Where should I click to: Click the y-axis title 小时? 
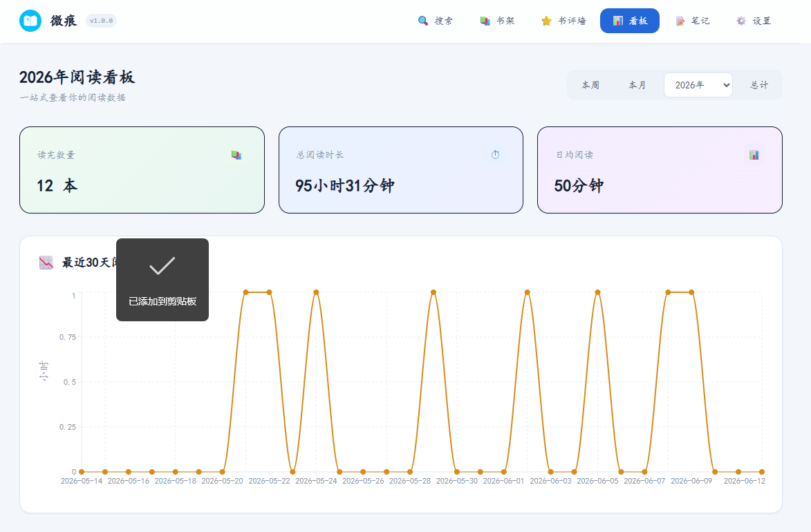(x=44, y=371)
